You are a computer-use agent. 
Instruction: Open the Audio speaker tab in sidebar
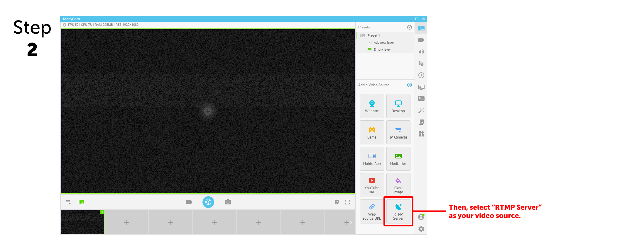tap(421, 52)
